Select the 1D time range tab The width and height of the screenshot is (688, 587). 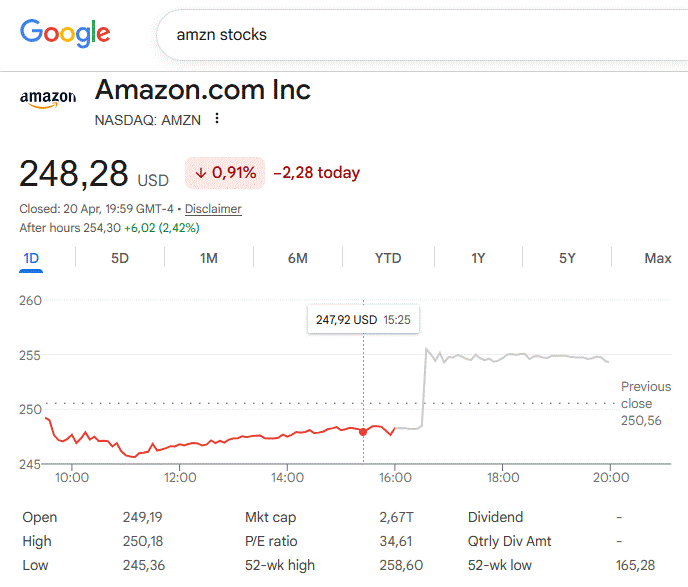[31, 258]
